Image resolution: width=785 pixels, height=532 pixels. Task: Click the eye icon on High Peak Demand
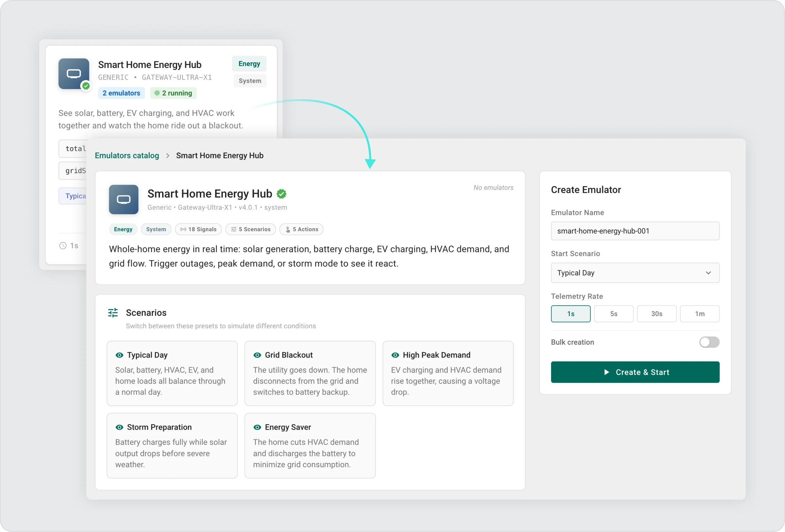395,355
